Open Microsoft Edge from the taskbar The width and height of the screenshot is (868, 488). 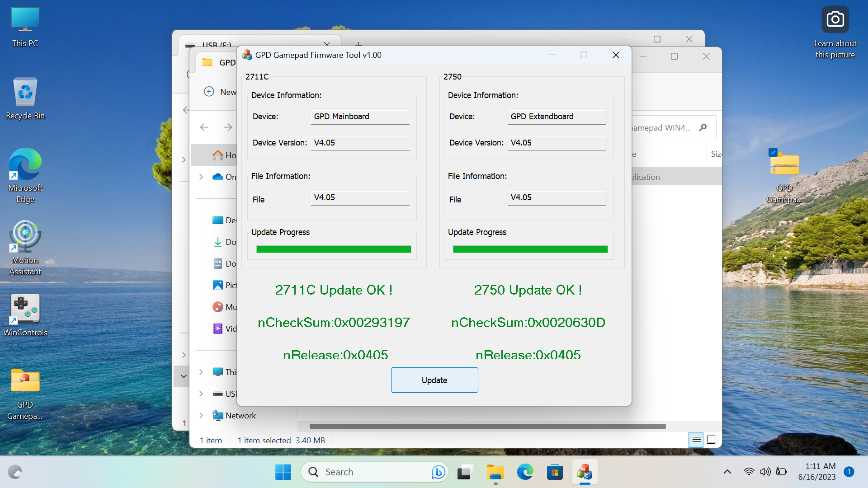525,472
